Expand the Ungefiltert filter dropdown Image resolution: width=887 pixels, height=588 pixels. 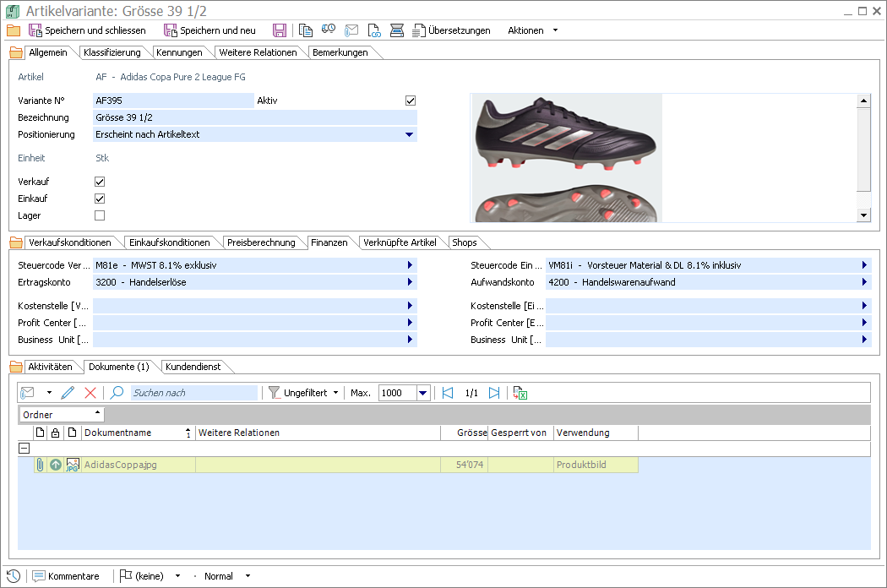click(x=335, y=393)
